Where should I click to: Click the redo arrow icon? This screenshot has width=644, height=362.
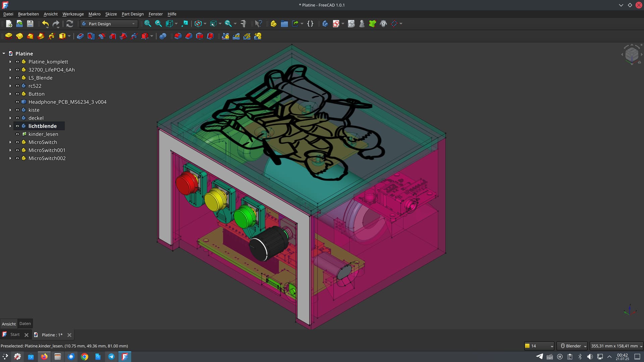(x=56, y=24)
